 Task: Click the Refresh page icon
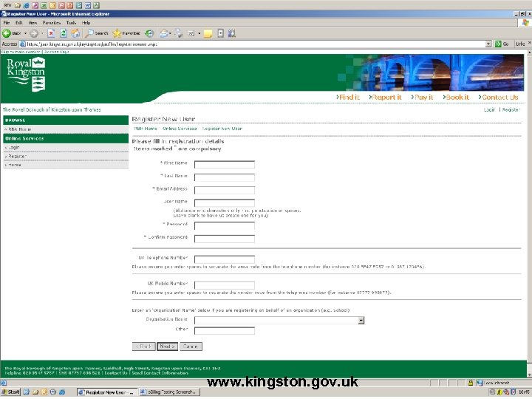[x=63, y=33]
